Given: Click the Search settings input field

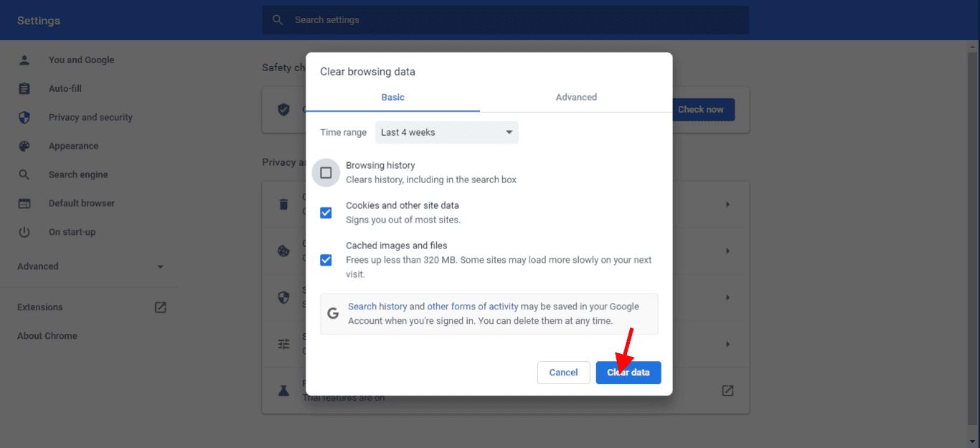Looking at the screenshot, I should pyautogui.click(x=505, y=20).
